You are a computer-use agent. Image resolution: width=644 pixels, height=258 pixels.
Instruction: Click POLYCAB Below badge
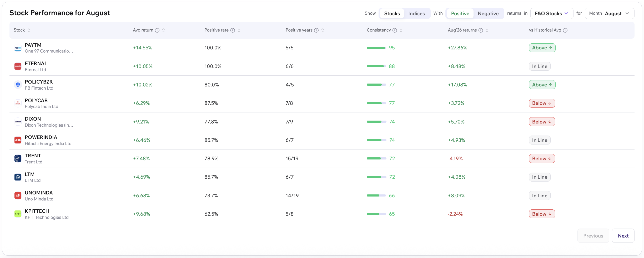(x=542, y=103)
